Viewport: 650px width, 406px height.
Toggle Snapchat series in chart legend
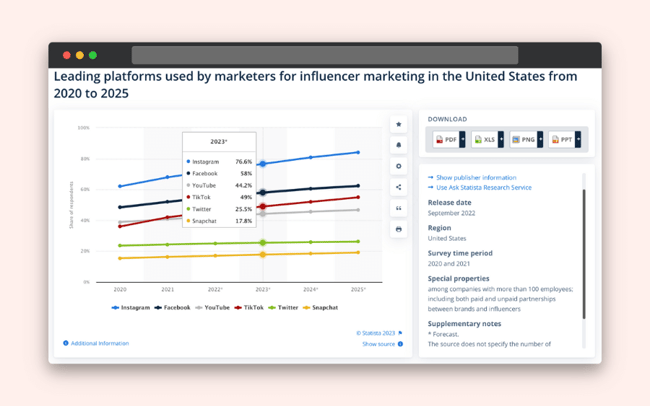pyautogui.click(x=320, y=308)
